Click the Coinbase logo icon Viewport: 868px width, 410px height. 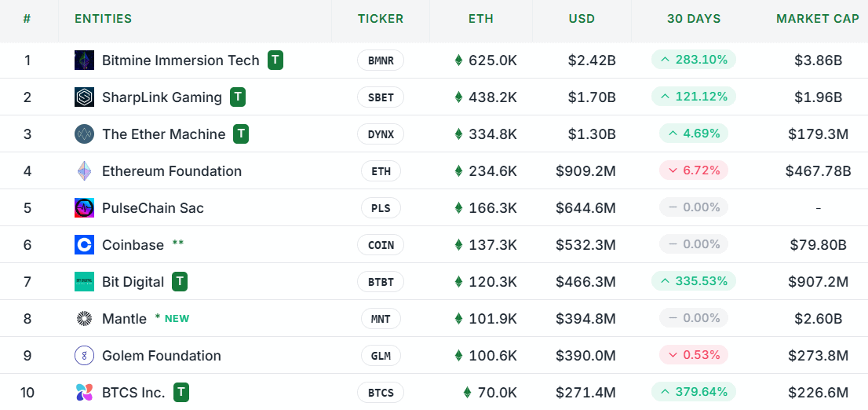click(84, 245)
